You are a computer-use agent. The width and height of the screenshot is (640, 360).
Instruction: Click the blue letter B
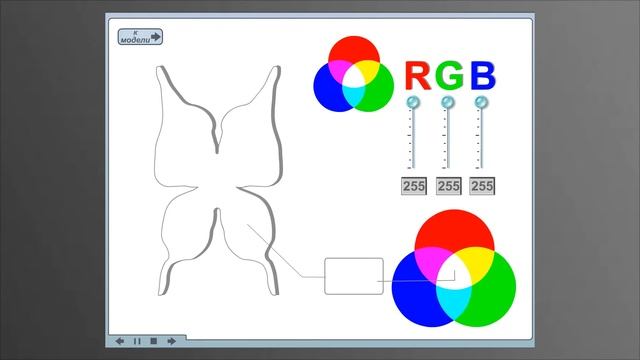point(483,76)
